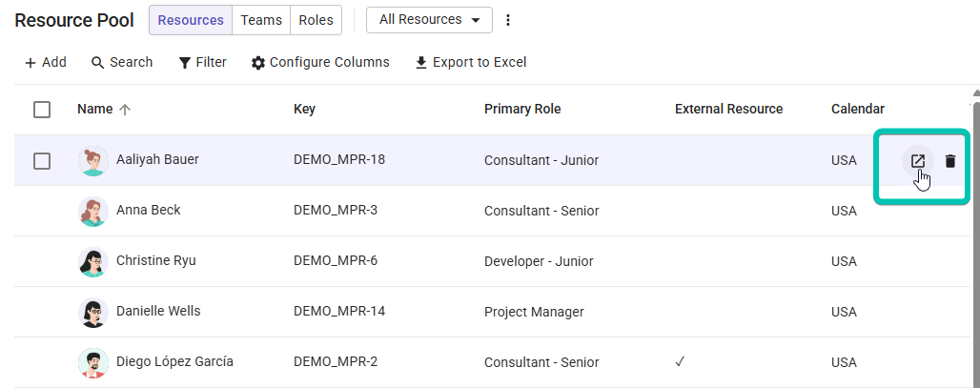Open Christine Ryu's name link
980x388 pixels.
[x=155, y=260]
